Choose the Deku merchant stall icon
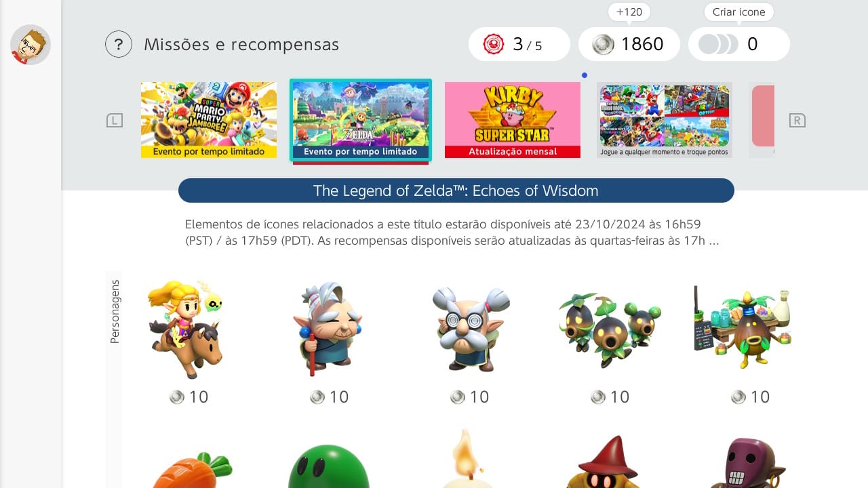Image resolution: width=868 pixels, height=488 pixels. pos(743,329)
